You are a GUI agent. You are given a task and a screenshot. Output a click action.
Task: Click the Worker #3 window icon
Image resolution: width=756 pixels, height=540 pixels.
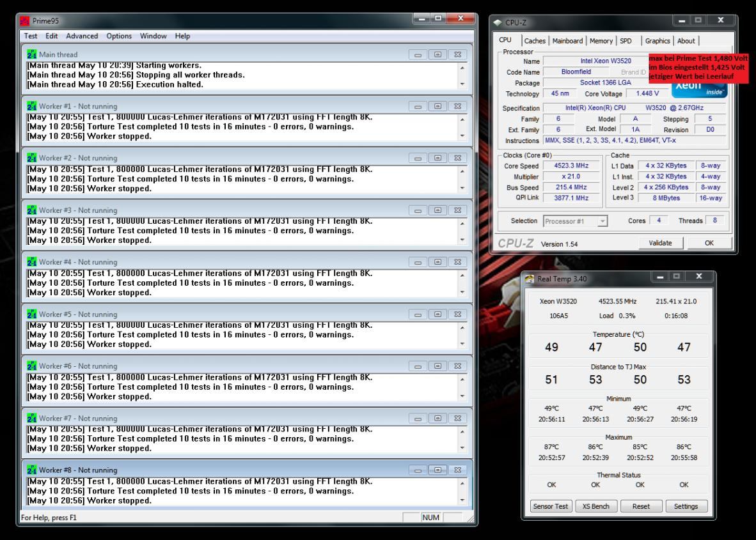[x=32, y=210]
